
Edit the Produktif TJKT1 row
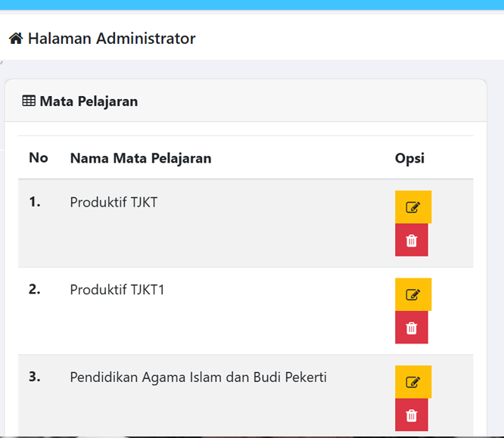[412, 294]
